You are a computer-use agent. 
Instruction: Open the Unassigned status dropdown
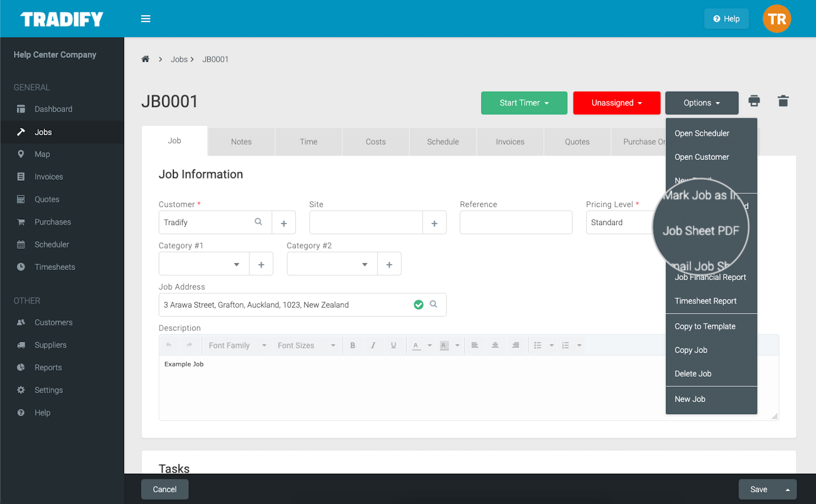click(x=616, y=103)
